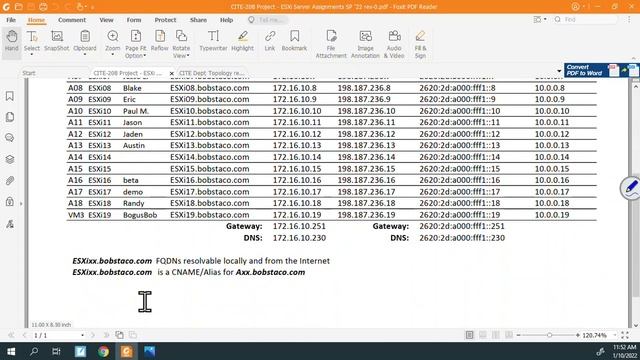Switch to the Comment ribbon tab

(72, 20)
